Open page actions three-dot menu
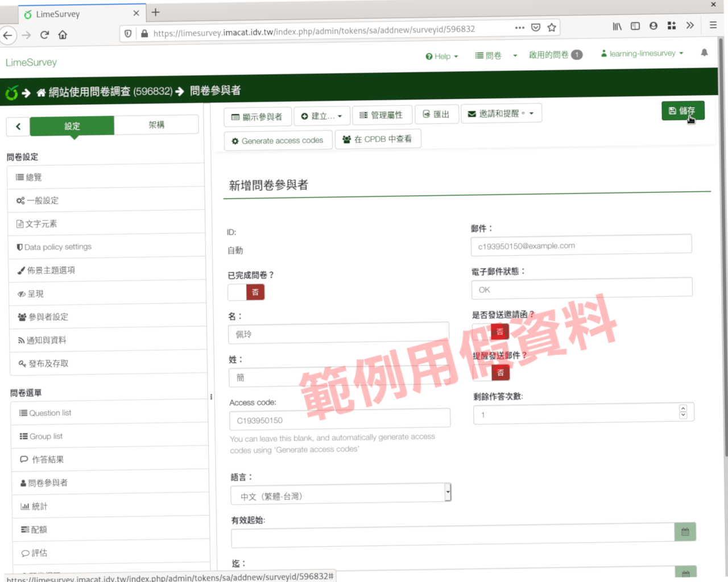Screen dimensions: 728x582 [x=519, y=27]
